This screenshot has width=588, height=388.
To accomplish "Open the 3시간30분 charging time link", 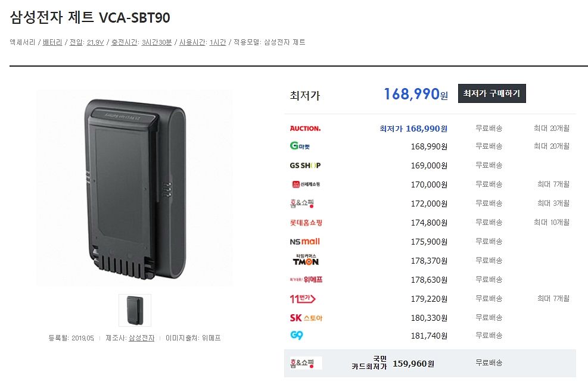I will point(157,42).
